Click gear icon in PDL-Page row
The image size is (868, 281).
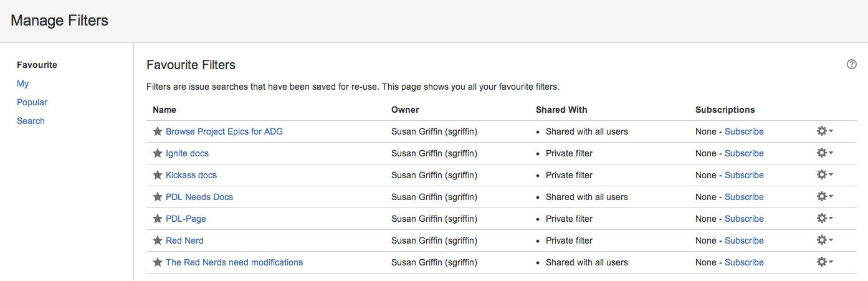824,219
